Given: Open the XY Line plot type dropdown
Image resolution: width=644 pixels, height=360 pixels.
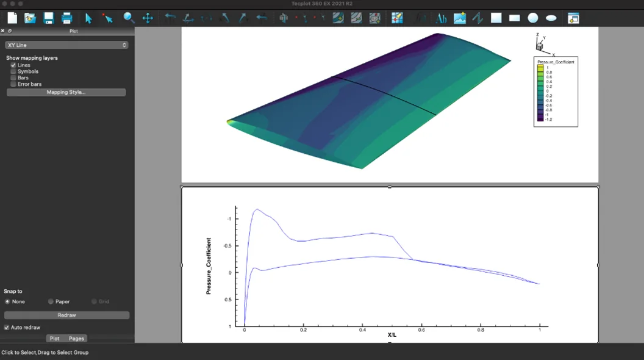Looking at the screenshot, I should pyautogui.click(x=66, y=45).
